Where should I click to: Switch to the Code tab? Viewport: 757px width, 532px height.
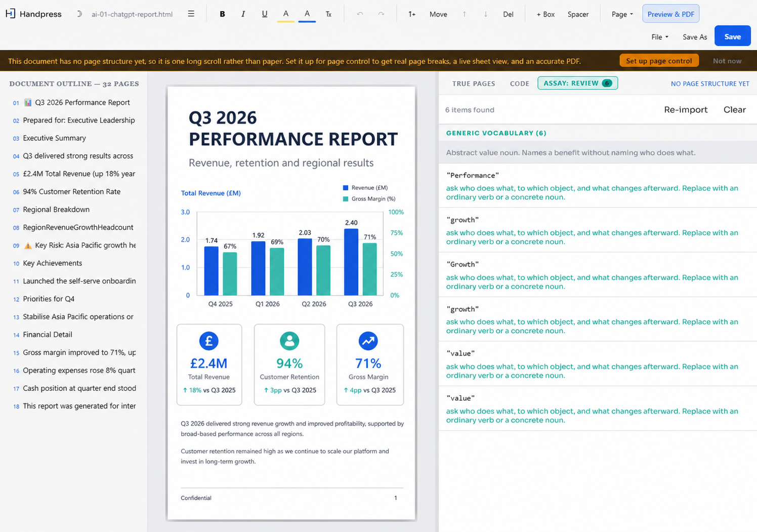(x=520, y=84)
